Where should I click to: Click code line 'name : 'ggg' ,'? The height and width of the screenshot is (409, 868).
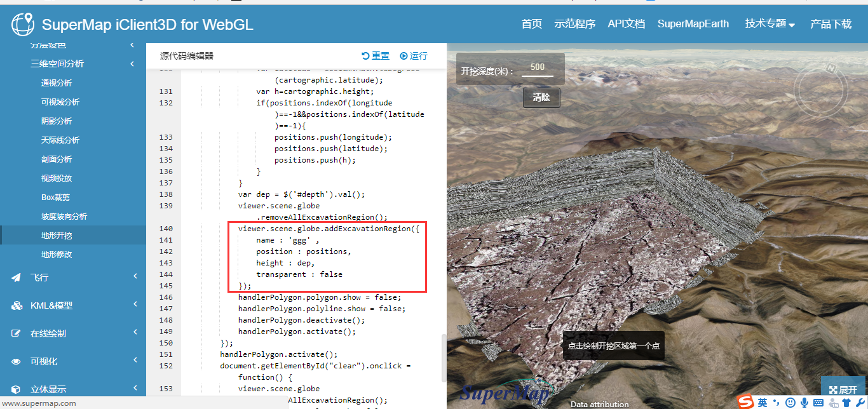pyautogui.click(x=288, y=240)
